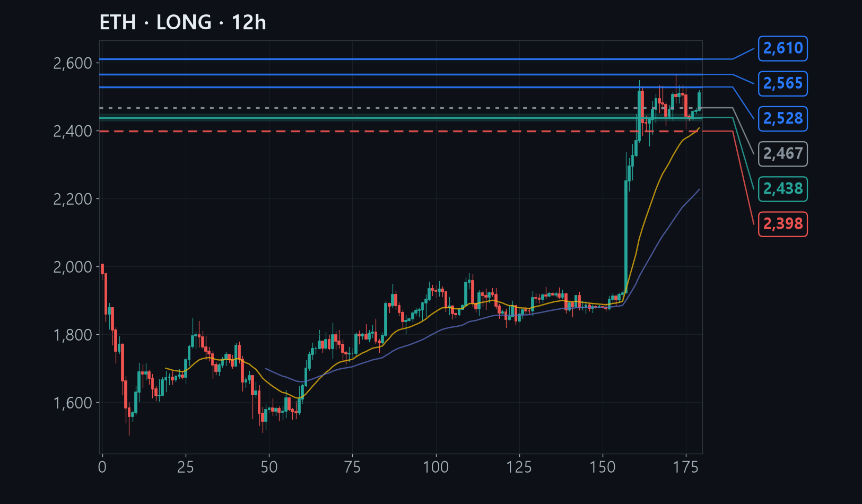The image size is (862, 504).
Task: Click the x-axis tick label 150
Action: pos(603,467)
